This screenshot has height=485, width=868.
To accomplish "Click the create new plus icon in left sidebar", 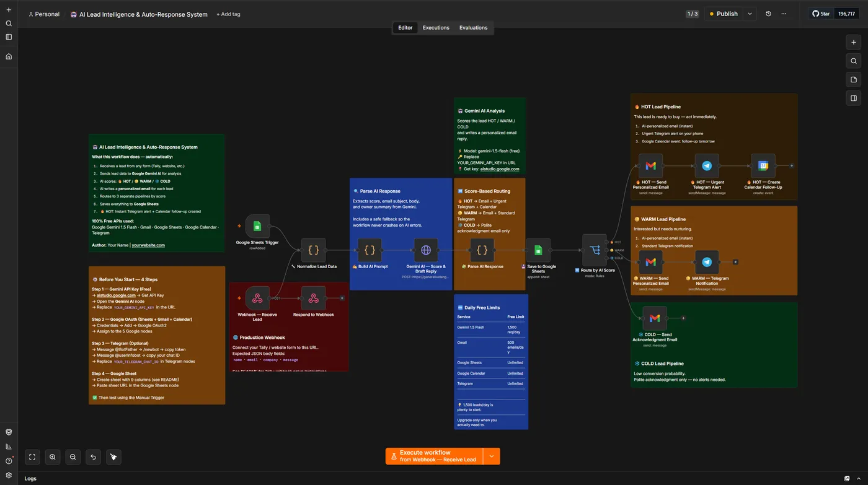I will (9, 9).
